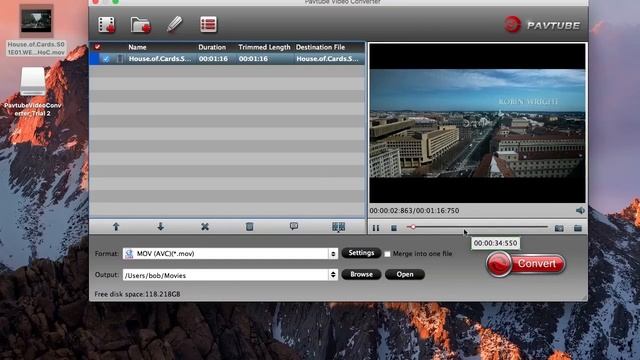Click the film icon in the House.of.Cards row
This screenshot has width=640, height=360.
click(x=120, y=59)
